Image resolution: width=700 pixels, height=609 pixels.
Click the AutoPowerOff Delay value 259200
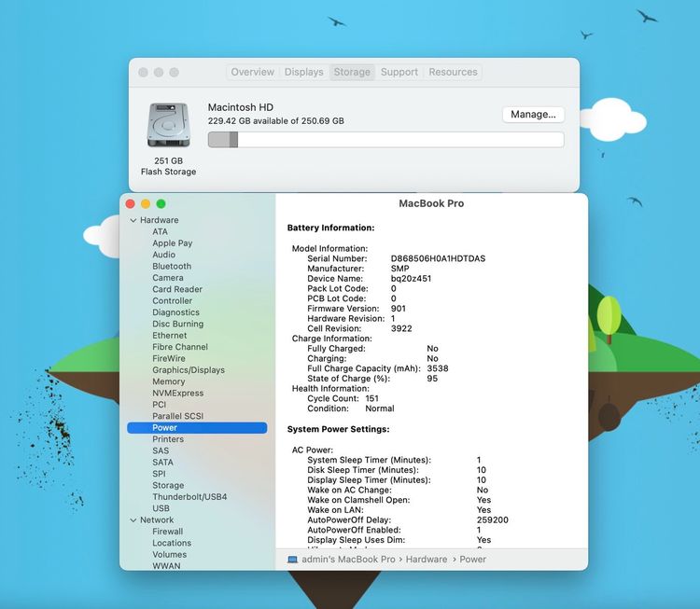tap(493, 520)
